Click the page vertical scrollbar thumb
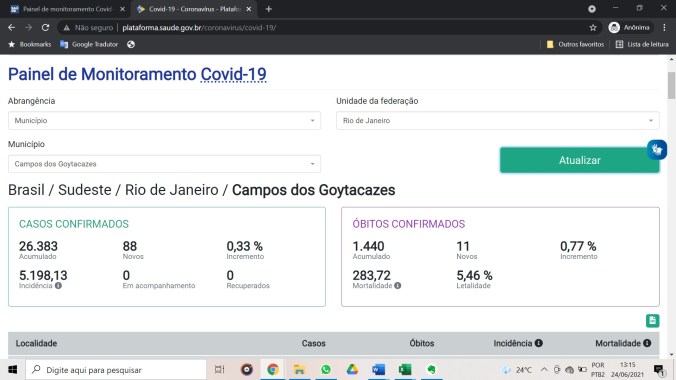The height and width of the screenshot is (380, 676). tap(671, 85)
